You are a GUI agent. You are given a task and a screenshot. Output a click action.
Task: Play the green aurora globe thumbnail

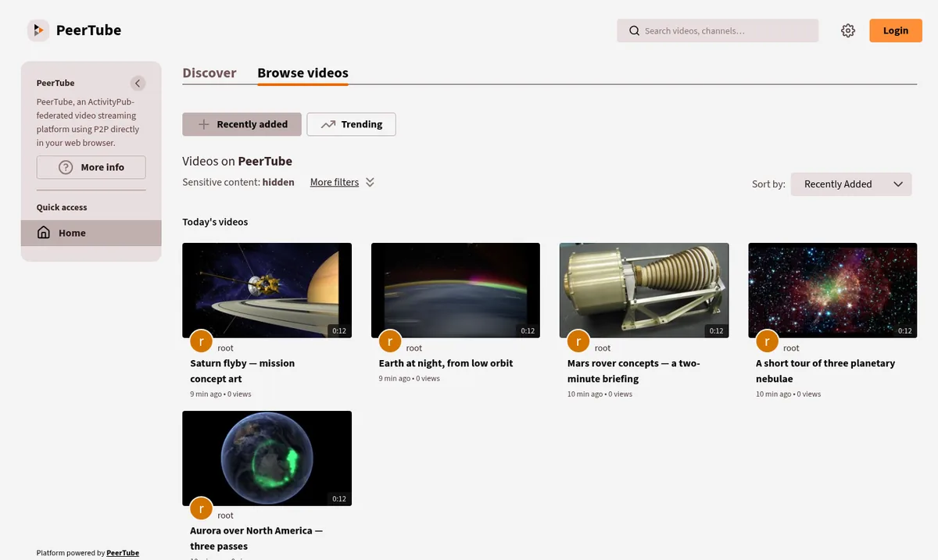(267, 458)
